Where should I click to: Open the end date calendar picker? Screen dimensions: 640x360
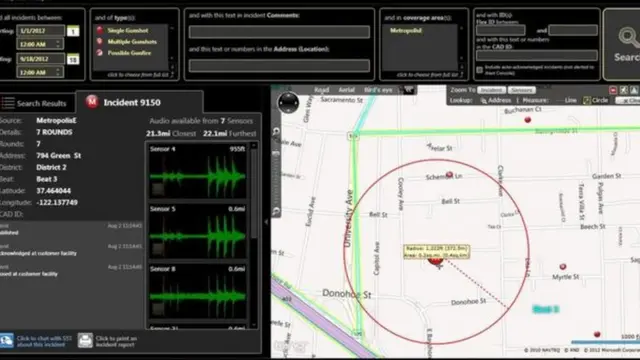[73, 60]
